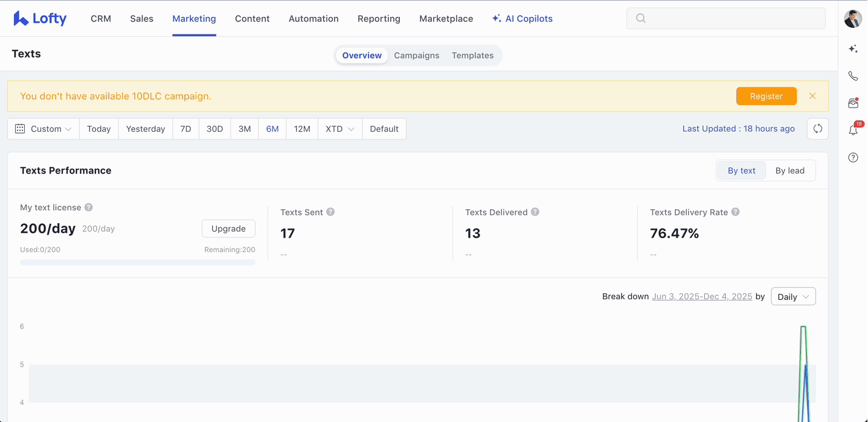
Task: Open the Automation menu
Action: point(313,19)
